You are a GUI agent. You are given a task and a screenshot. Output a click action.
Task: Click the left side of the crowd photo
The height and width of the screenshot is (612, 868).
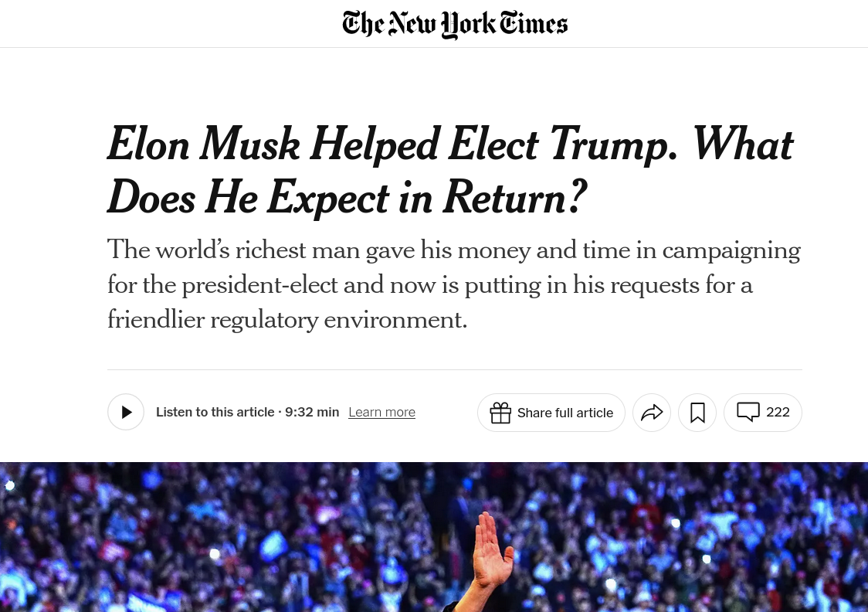(116, 541)
